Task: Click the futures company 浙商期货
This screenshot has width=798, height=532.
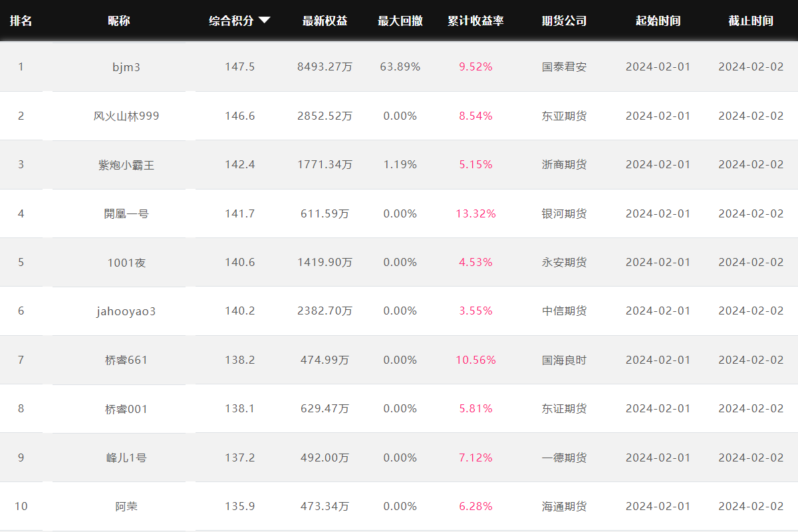Action: pyautogui.click(x=565, y=164)
